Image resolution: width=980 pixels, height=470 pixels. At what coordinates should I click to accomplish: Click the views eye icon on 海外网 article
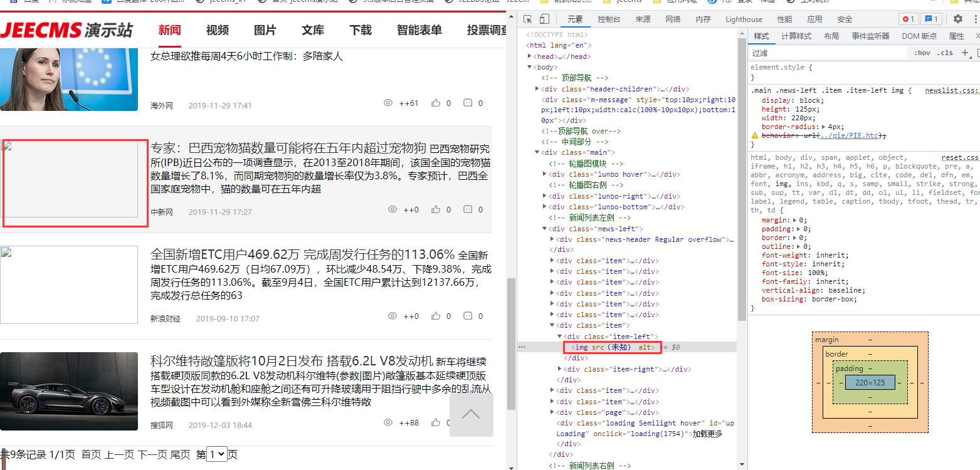coord(388,103)
